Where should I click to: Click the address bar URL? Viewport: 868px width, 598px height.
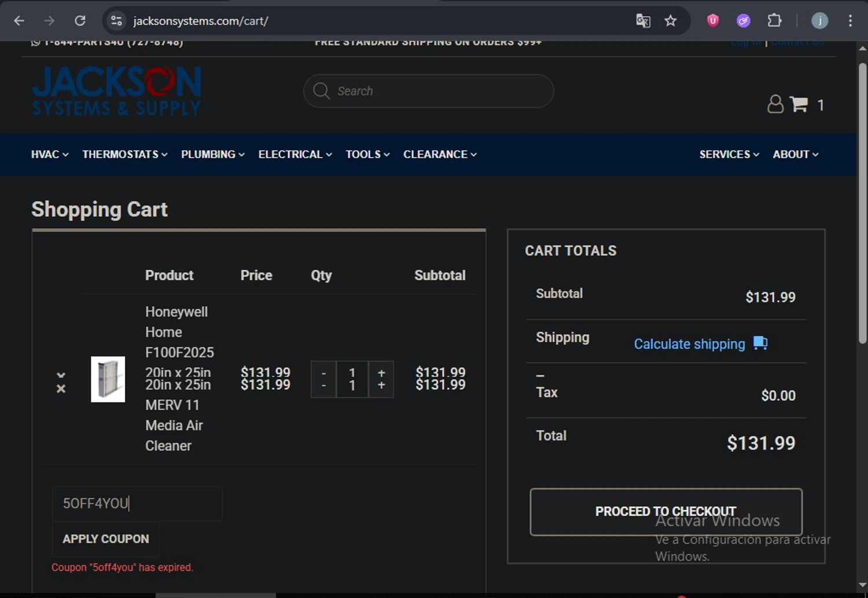click(x=201, y=21)
